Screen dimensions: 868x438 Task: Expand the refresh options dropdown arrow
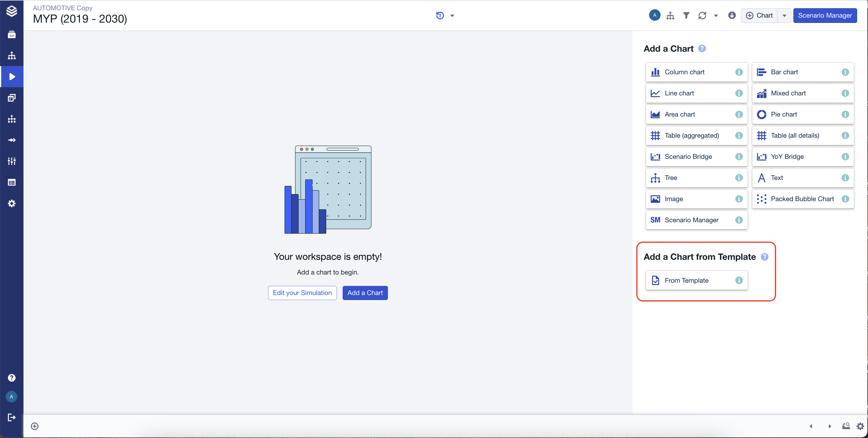pyautogui.click(x=716, y=16)
